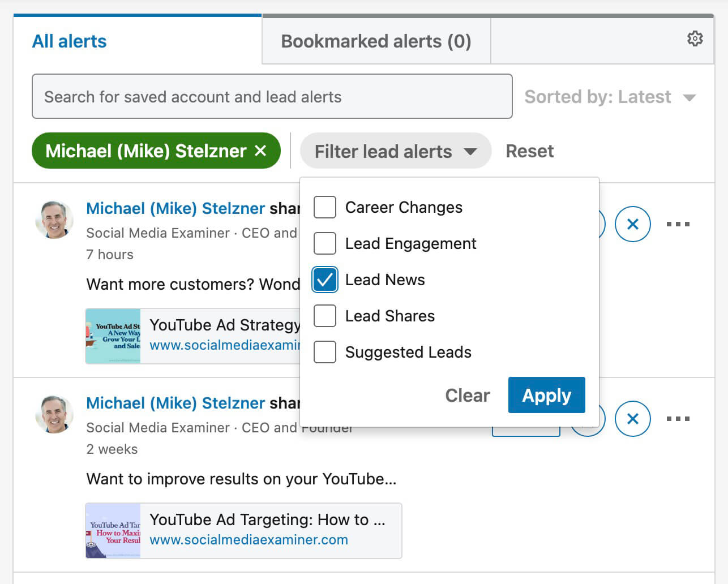
Task: Open the Sorted by: Latest dropdown
Action: (x=610, y=97)
